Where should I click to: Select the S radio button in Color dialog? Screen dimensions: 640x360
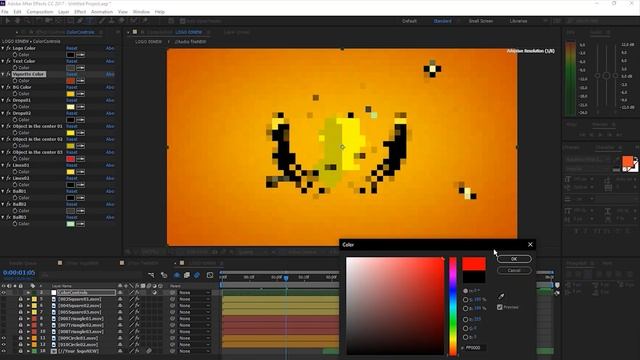[466, 300]
